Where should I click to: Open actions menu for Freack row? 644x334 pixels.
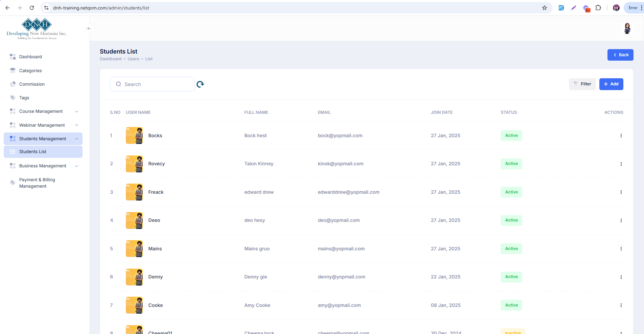(621, 192)
